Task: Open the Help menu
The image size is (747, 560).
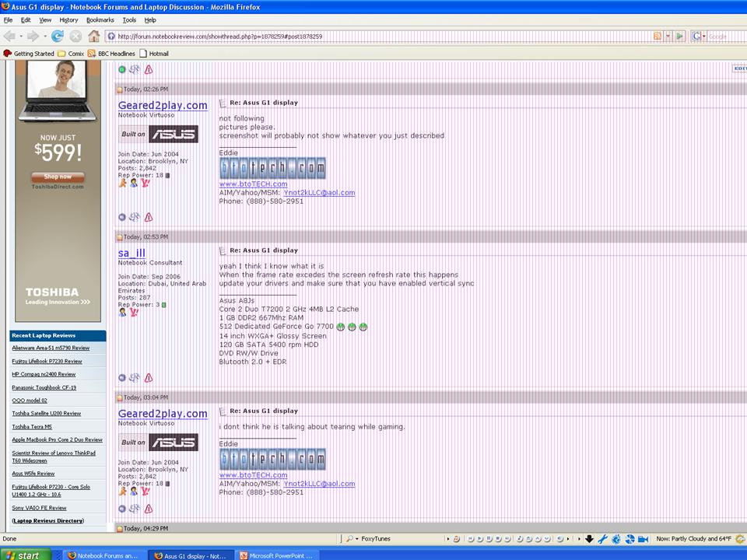Action: tap(150, 20)
